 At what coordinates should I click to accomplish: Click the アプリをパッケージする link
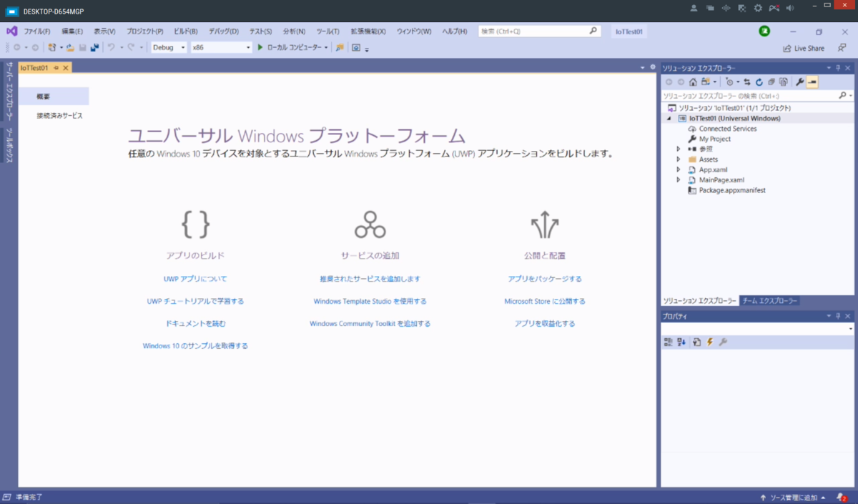[x=545, y=279]
